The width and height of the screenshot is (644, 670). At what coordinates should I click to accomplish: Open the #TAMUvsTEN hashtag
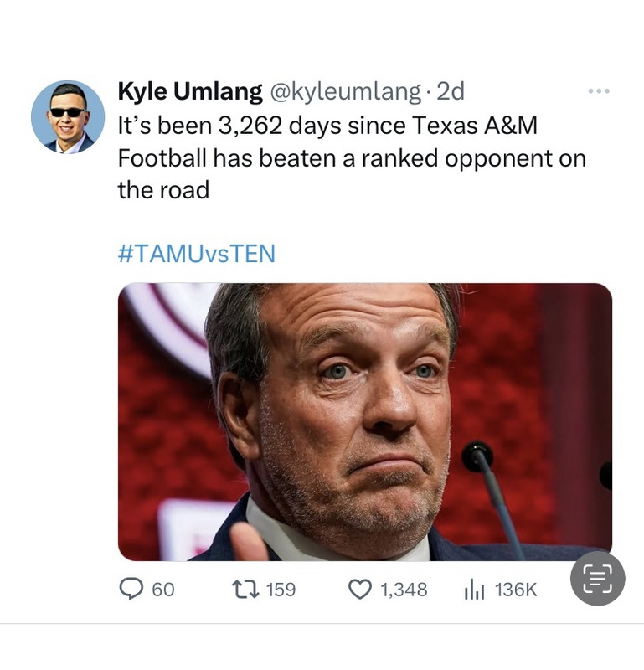coord(197,253)
